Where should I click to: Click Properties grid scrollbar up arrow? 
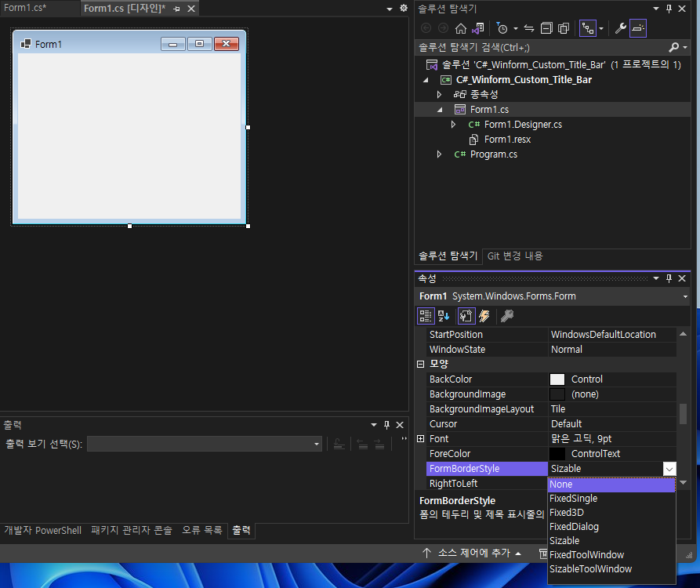click(x=683, y=334)
